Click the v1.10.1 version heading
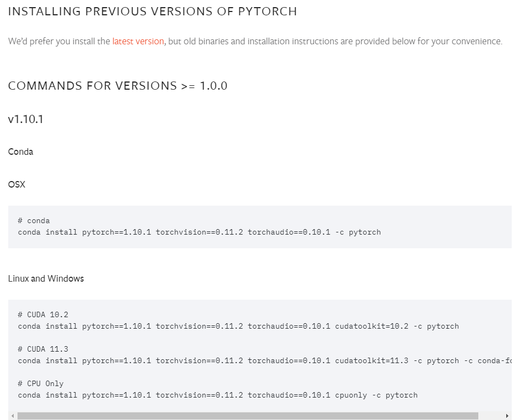This screenshot has height=420, width=515. [26, 119]
